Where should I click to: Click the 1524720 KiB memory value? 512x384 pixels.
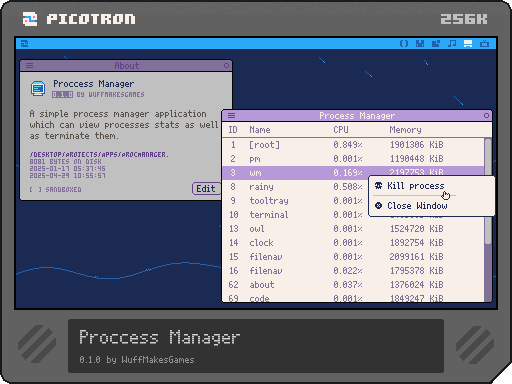pyautogui.click(x=416, y=229)
